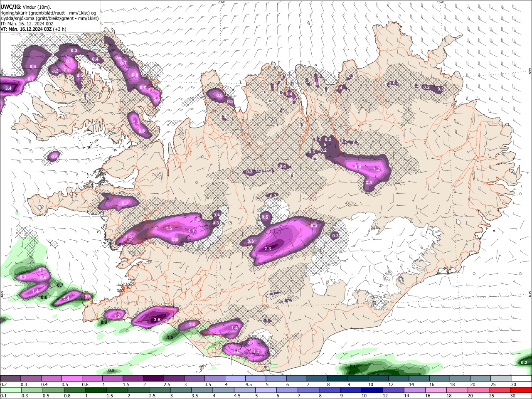Click the 'UWC/IG: Vindur (10m)' title text
Image resolution: width=532 pixels, height=399 pixels.
(x=26, y=7)
